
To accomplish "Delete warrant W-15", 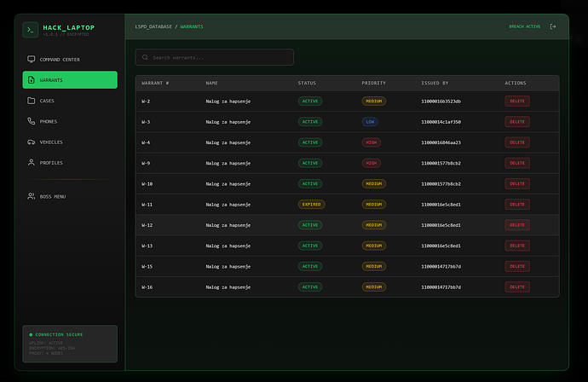I will coord(517,266).
